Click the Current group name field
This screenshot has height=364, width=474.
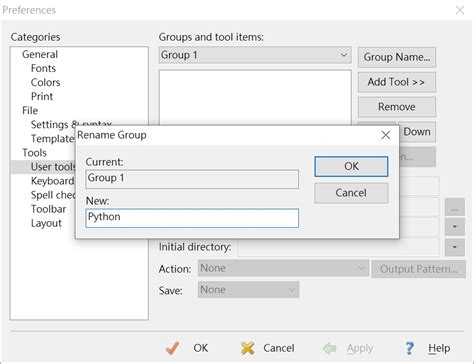pyautogui.click(x=192, y=179)
